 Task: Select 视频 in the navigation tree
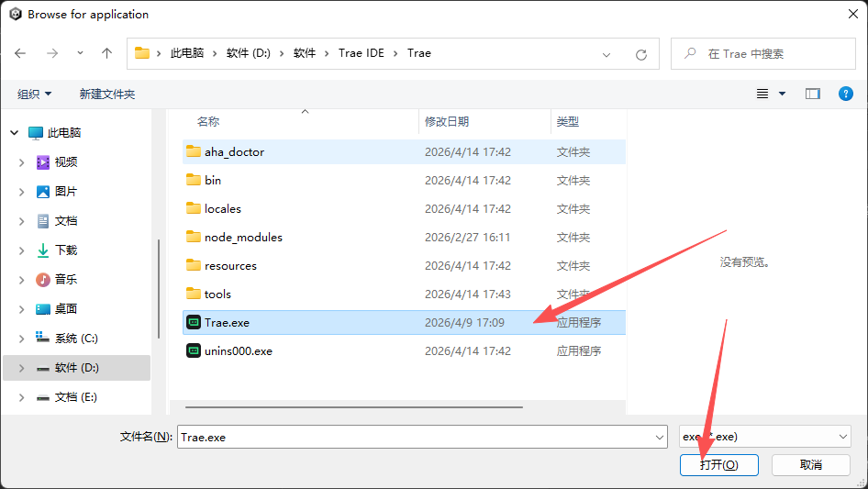point(66,161)
